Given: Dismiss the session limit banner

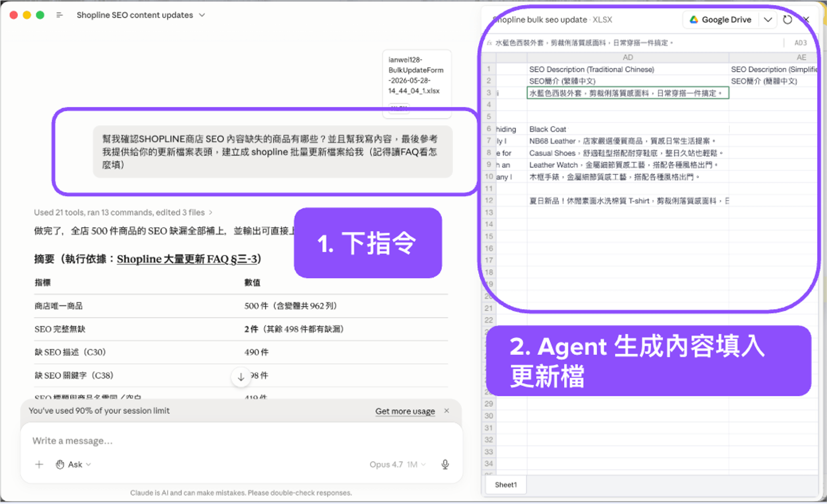Looking at the screenshot, I should point(447,411).
